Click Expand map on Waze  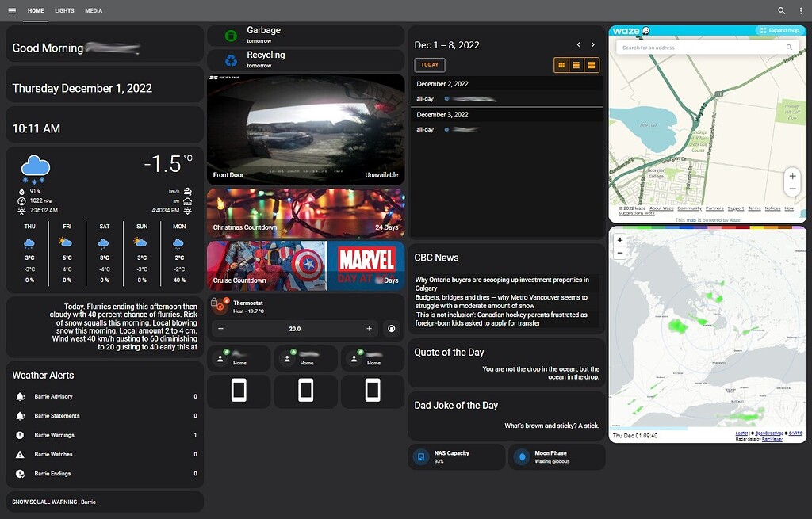click(780, 31)
